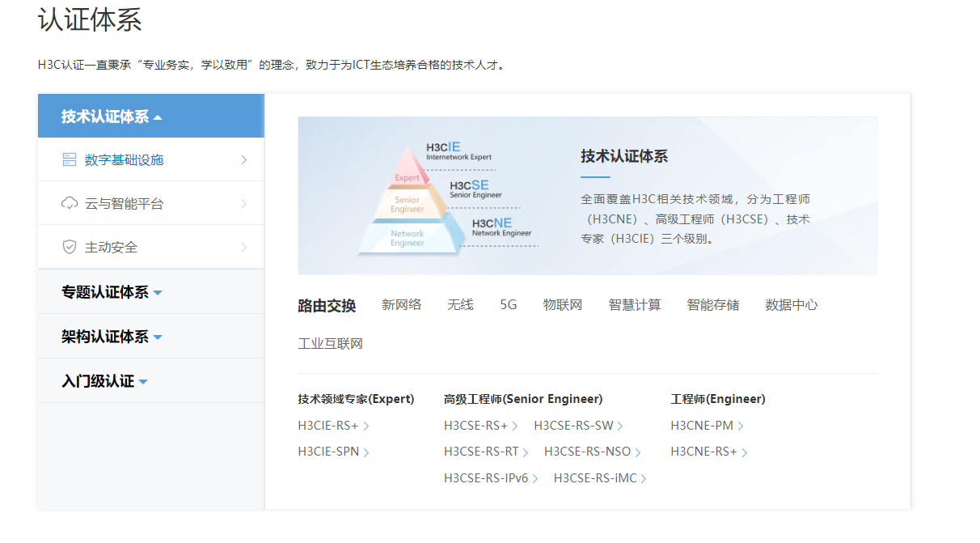Switch to the 智能存储 tab
The image size is (980, 543).
coord(713,304)
